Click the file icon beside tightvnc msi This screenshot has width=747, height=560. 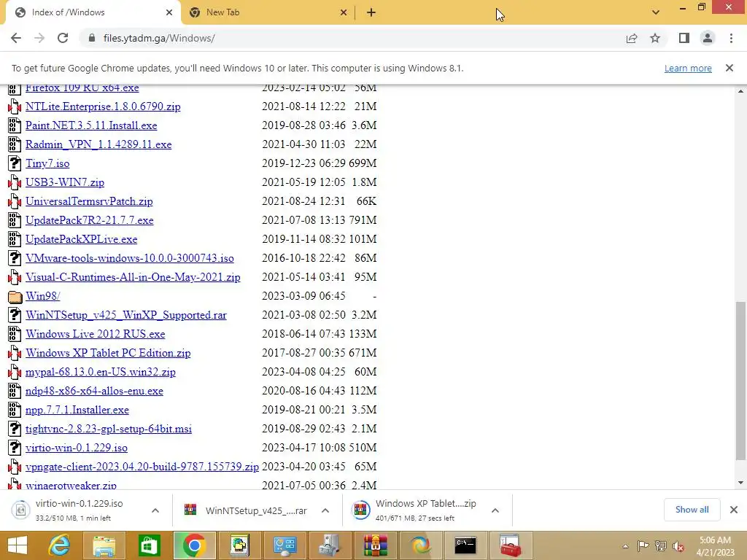(15, 429)
